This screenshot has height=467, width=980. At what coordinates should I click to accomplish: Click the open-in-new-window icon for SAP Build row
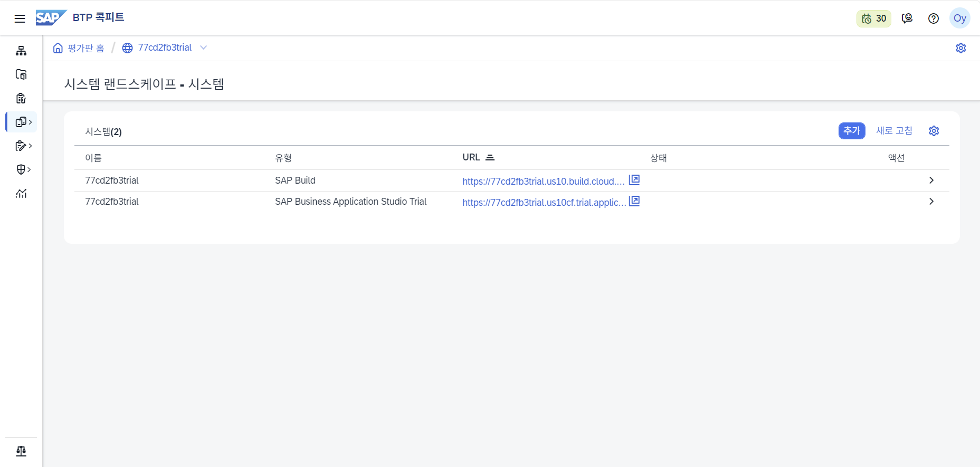[634, 180]
